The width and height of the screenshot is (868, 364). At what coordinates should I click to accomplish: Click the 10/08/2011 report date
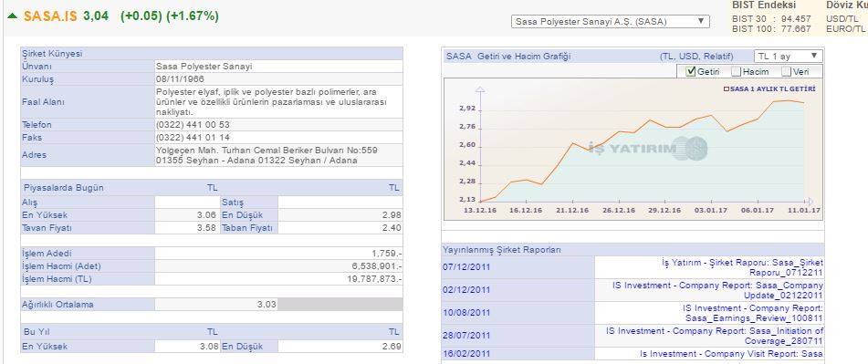tap(466, 313)
